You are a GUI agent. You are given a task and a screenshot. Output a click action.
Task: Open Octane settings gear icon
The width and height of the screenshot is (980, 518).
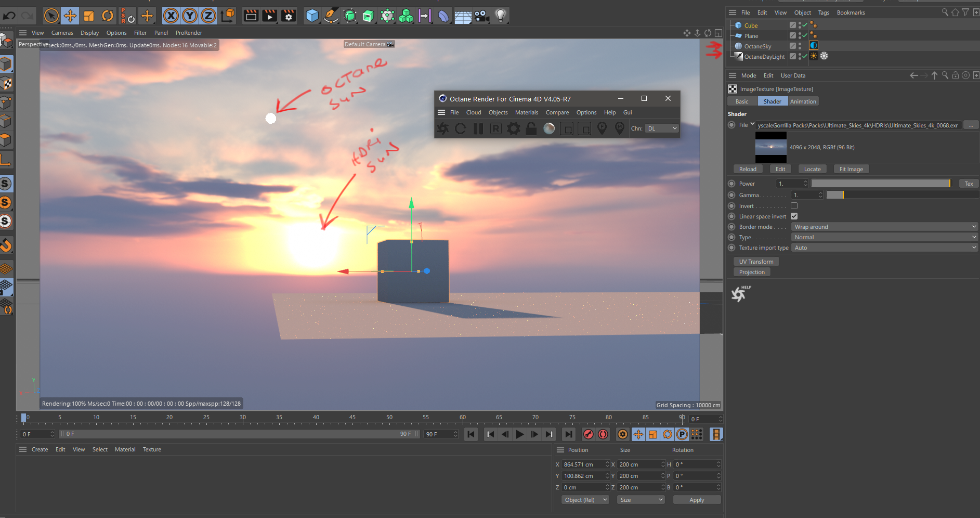tap(514, 128)
